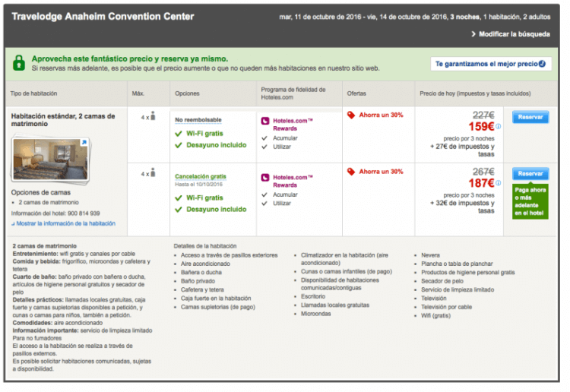Click info icon next to 187€ price

499,183
